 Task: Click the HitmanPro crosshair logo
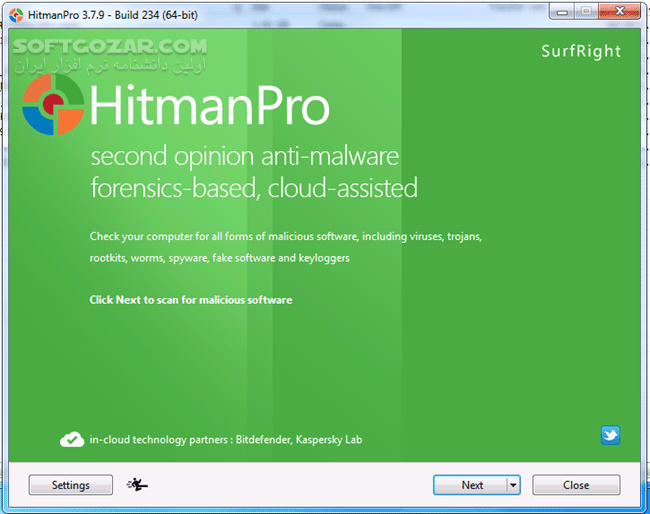click(x=53, y=104)
